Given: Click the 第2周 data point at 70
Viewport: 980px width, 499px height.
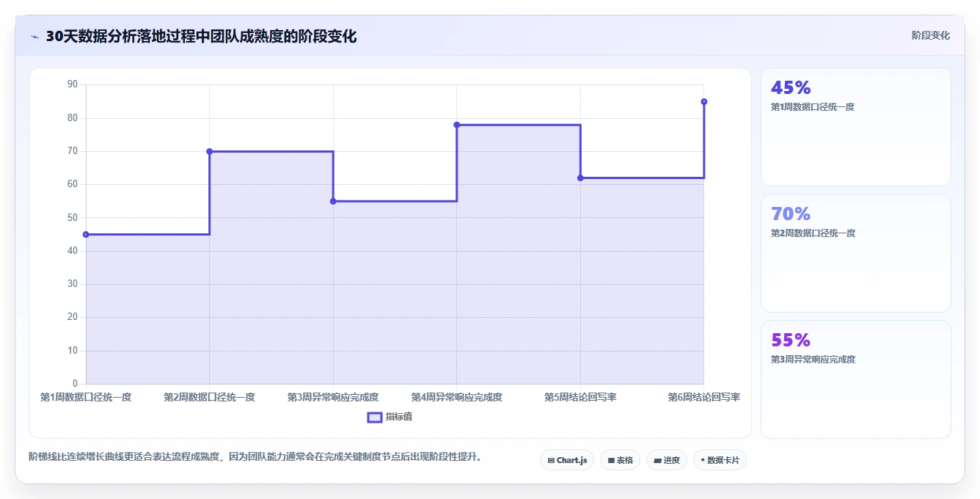Looking at the screenshot, I should [x=209, y=151].
